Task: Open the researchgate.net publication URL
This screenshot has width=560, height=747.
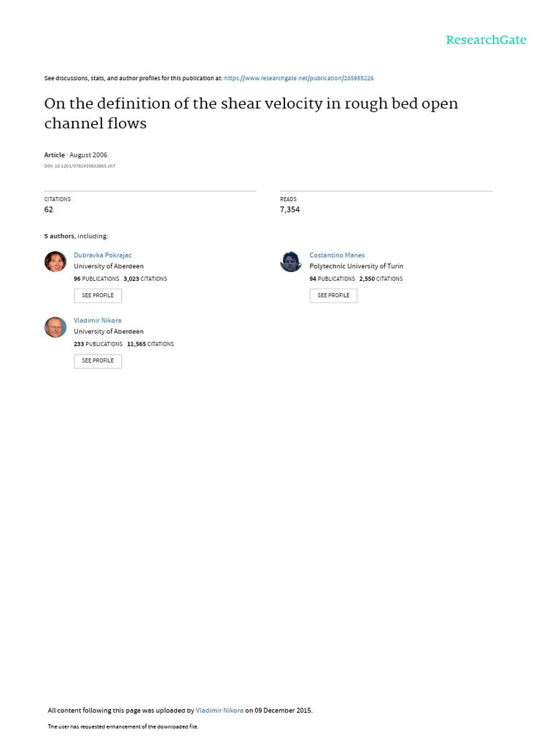Action: 298,78
